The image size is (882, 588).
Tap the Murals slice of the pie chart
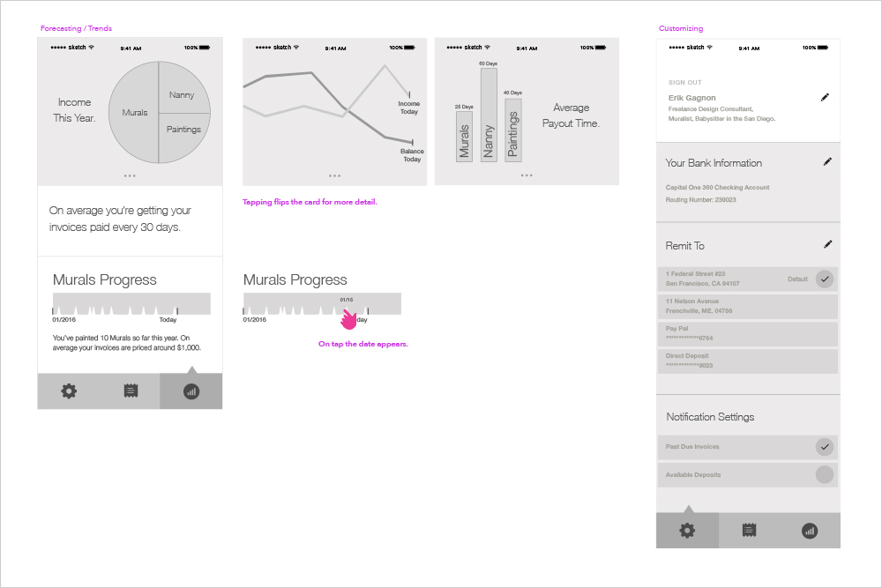(134, 113)
